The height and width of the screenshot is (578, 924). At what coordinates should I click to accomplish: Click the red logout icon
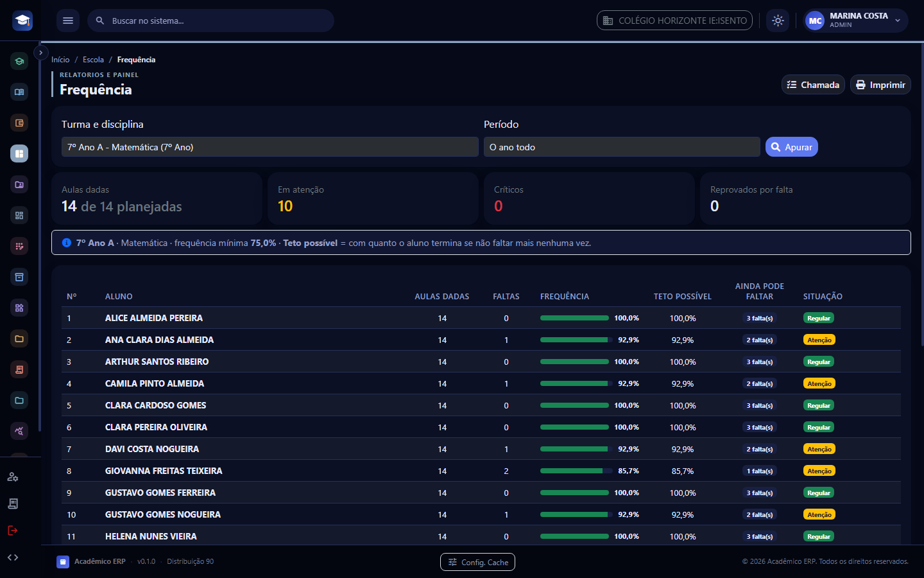[13, 530]
